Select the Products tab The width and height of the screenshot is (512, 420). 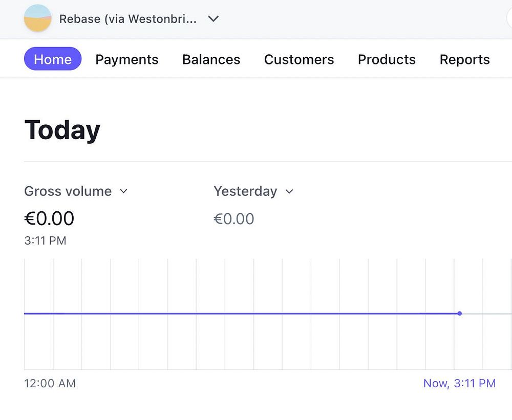[387, 59]
